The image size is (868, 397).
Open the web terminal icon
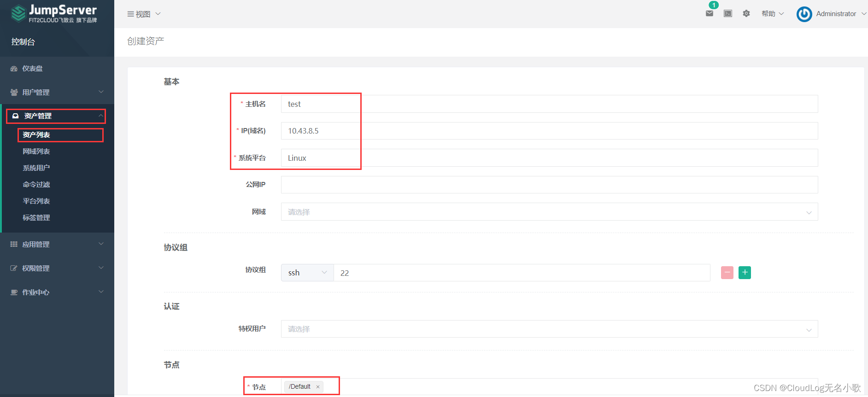[728, 13]
